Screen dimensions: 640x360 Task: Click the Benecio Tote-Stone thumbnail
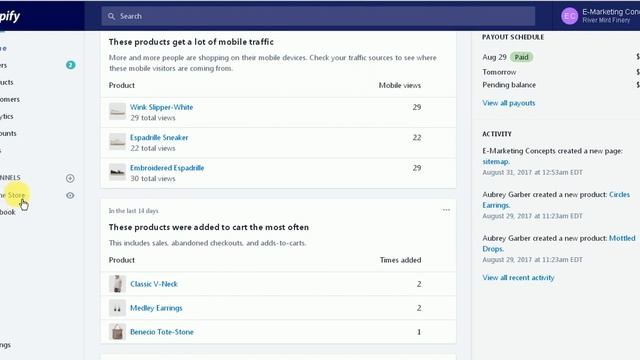(x=117, y=332)
